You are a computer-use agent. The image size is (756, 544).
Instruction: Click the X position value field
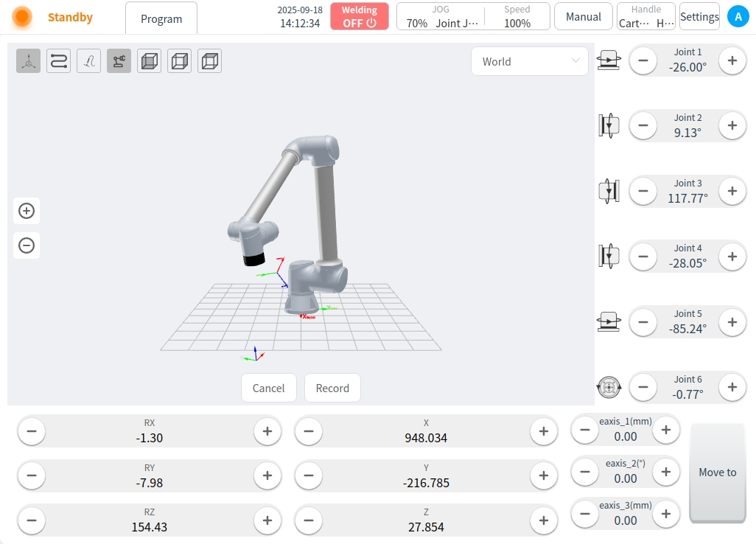(x=425, y=438)
